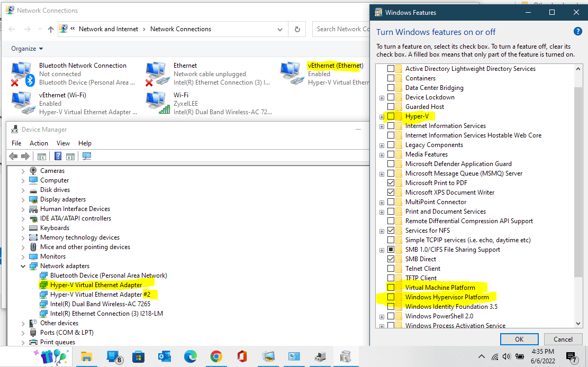Screen dimensions: 588x367
Task: Enable the Virtual Machine Platform checkbox
Action: click(x=391, y=288)
